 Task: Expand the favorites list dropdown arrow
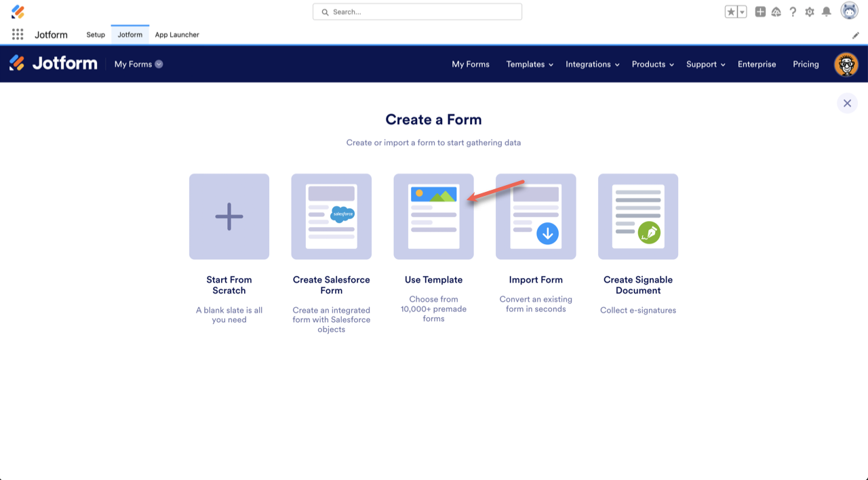pyautogui.click(x=742, y=12)
